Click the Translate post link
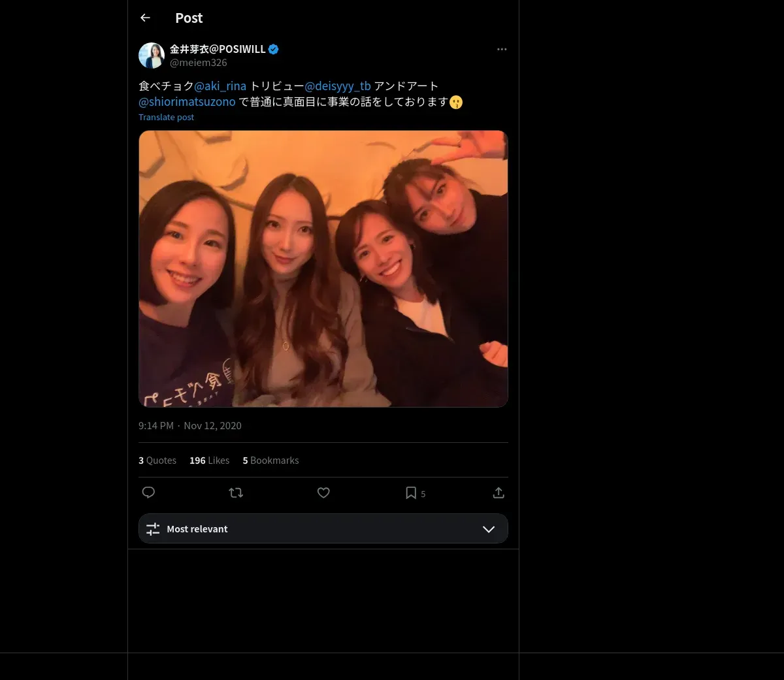784x680 pixels. pyautogui.click(x=166, y=118)
